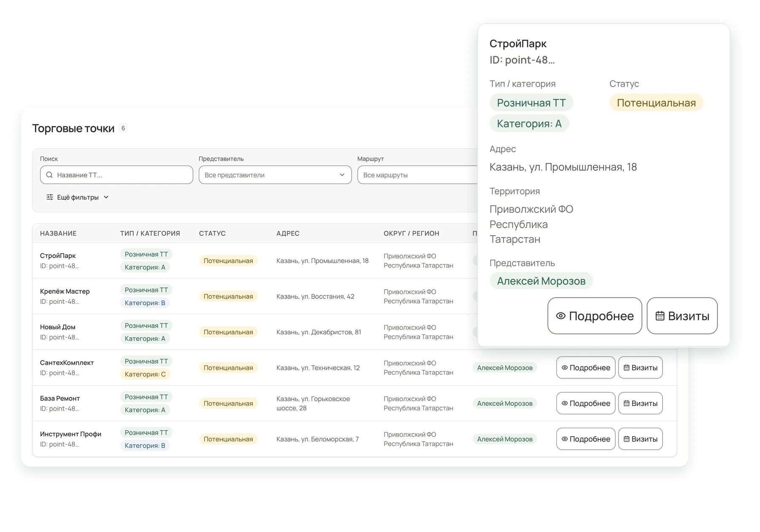The width and height of the screenshot is (760, 532).
Task: Open the Все маршруты dropdown
Action: (417, 175)
